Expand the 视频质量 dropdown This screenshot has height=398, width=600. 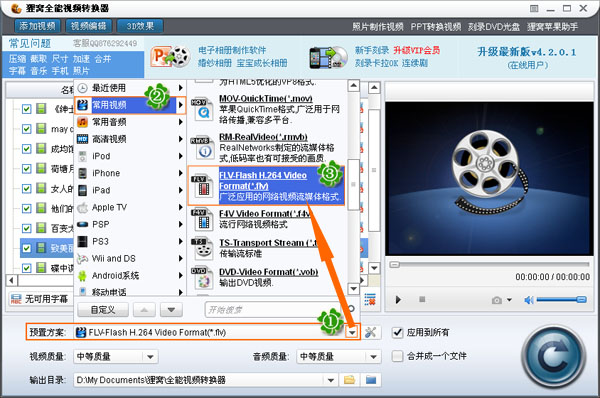[x=150, y=357]
